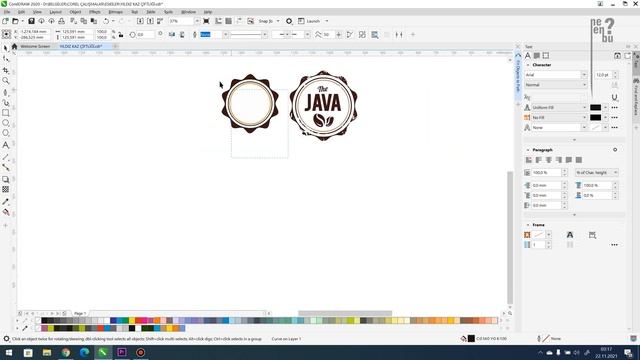
Task: Click the Print icon
Action: [62, 21]
